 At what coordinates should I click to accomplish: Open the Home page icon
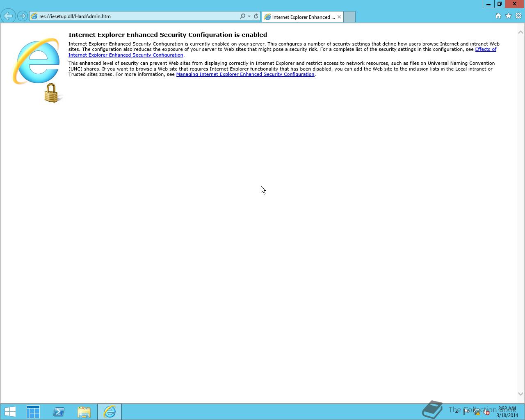(498, 16)
